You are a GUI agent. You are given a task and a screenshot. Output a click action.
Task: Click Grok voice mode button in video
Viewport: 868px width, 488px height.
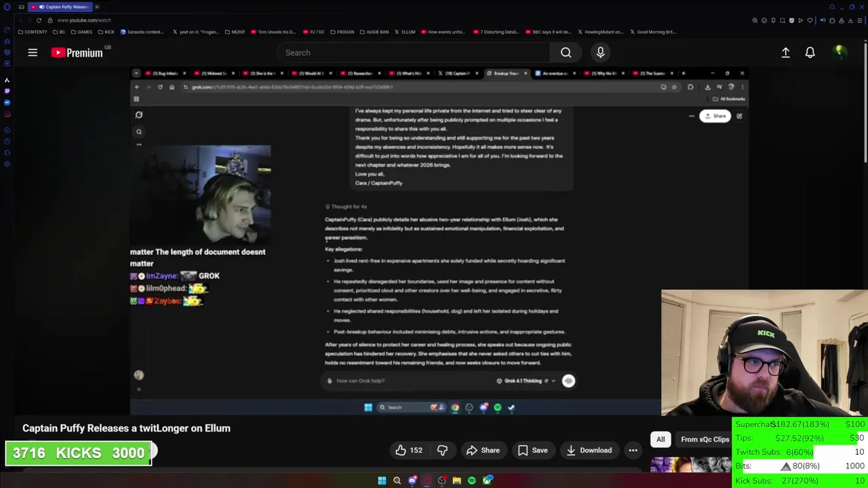(568, 381)
